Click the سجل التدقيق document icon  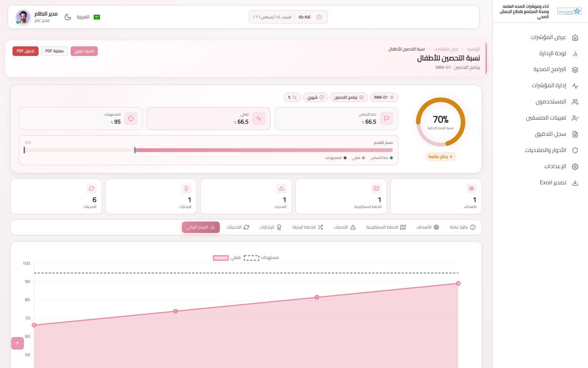[x=575, y=134]
